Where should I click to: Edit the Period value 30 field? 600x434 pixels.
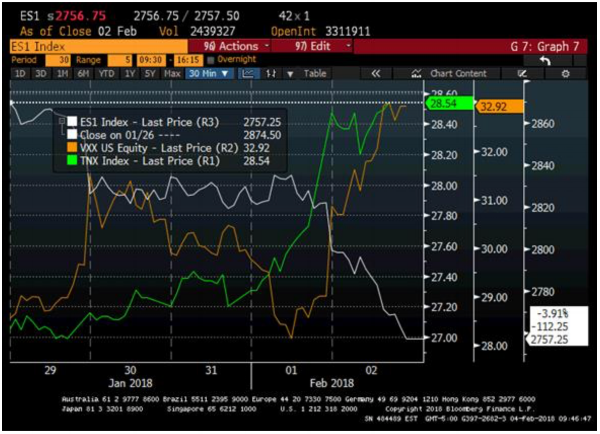(x=58, y=60)
